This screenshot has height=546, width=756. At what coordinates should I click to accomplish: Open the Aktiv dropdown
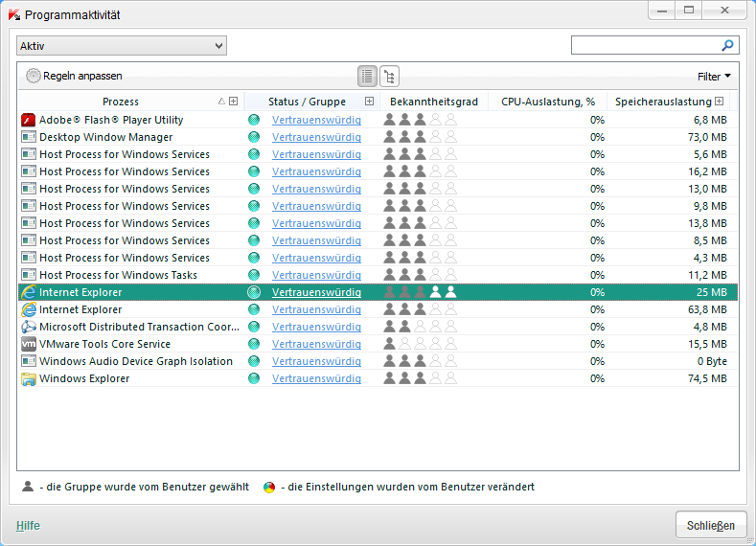[122, 46]
